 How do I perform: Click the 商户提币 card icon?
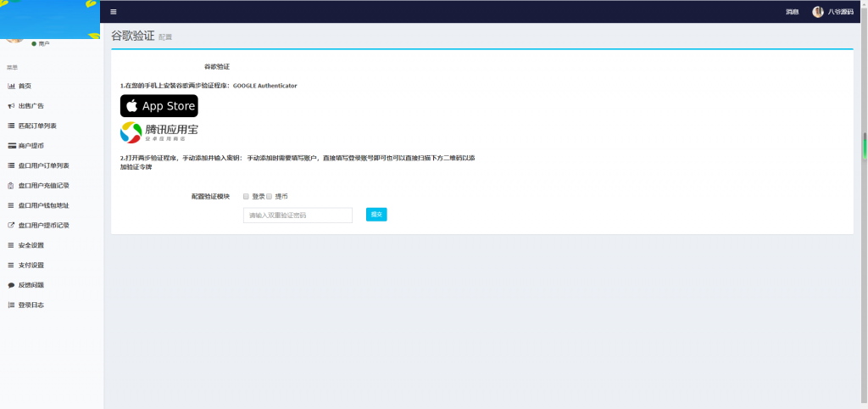pyautogui.click(x=11, y=146)
